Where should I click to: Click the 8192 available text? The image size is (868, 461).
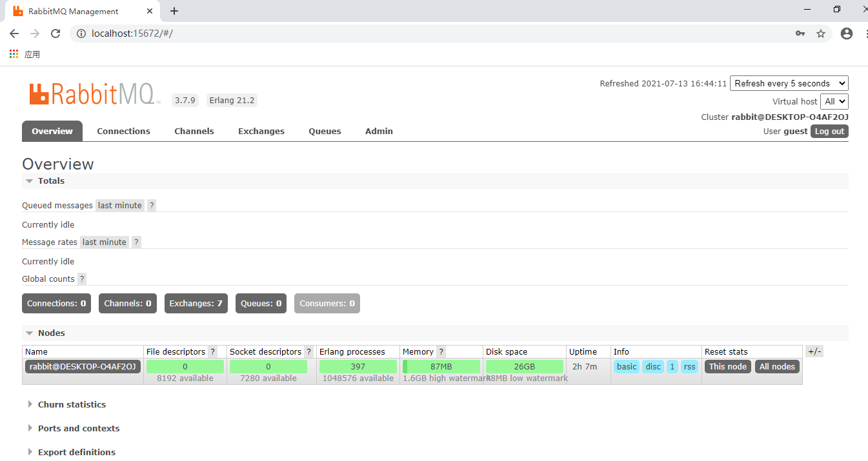[185, 378]
